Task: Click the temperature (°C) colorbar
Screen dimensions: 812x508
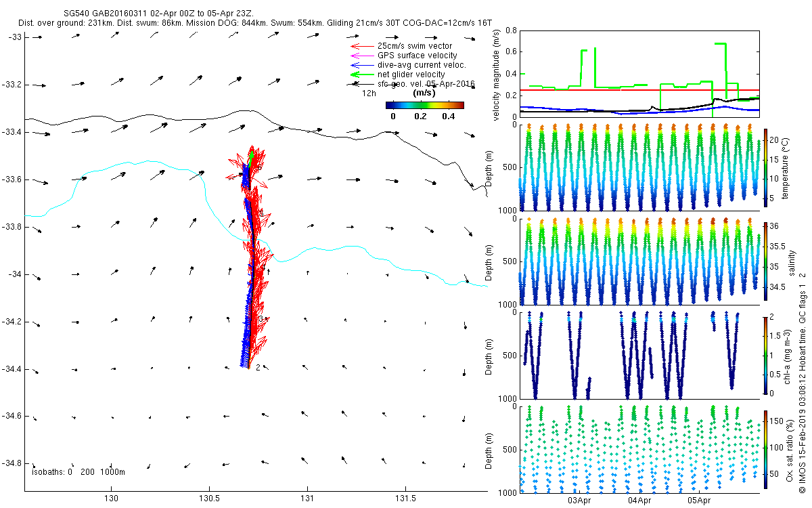Action: click(x=766, y=171)
